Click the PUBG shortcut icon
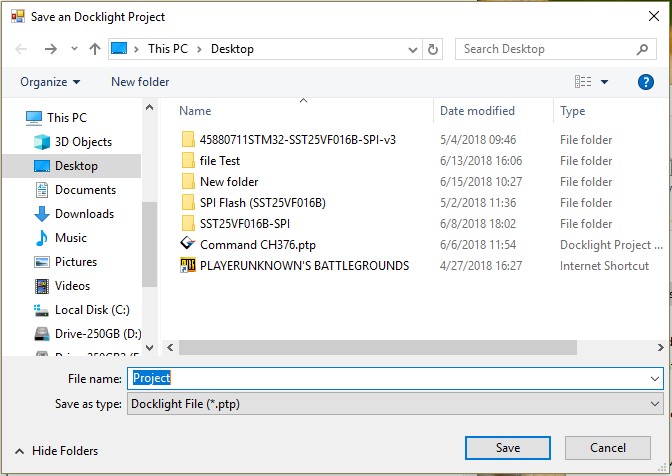Viewport: 672px width, 476px height. (x=188, y=265)
